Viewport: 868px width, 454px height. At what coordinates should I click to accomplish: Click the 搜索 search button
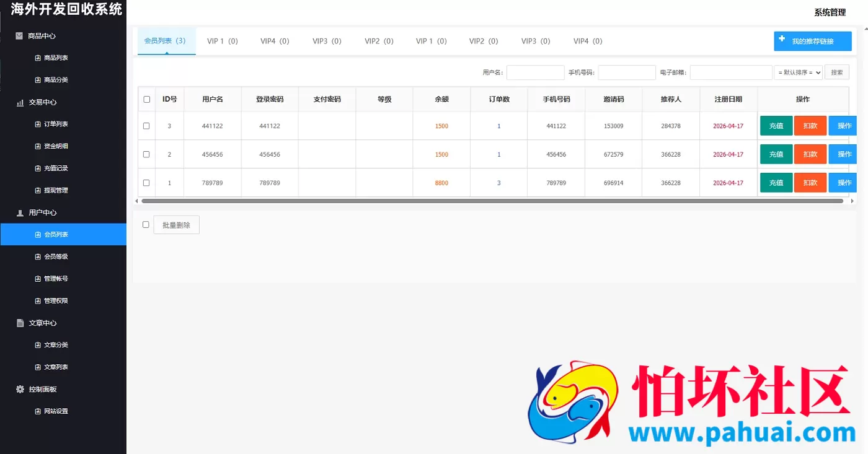tap(837, 72)
